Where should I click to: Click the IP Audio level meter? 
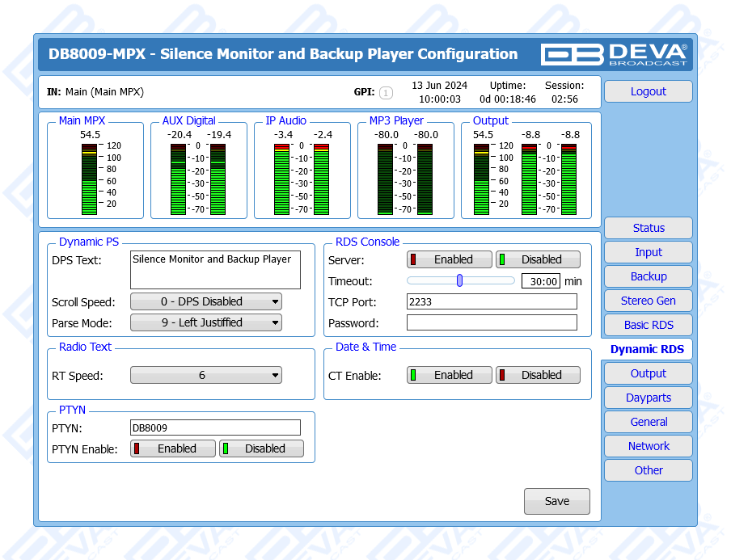(x=302, y=179)
